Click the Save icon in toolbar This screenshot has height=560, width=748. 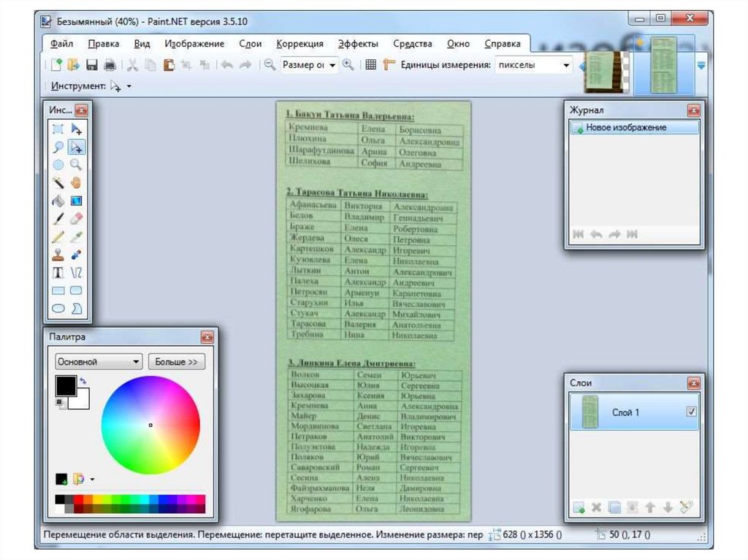92,65
